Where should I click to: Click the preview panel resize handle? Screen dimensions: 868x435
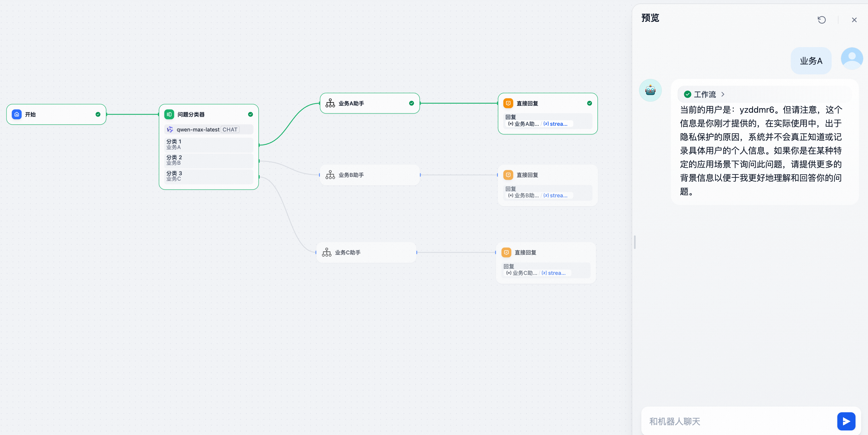tap(635, 242)
